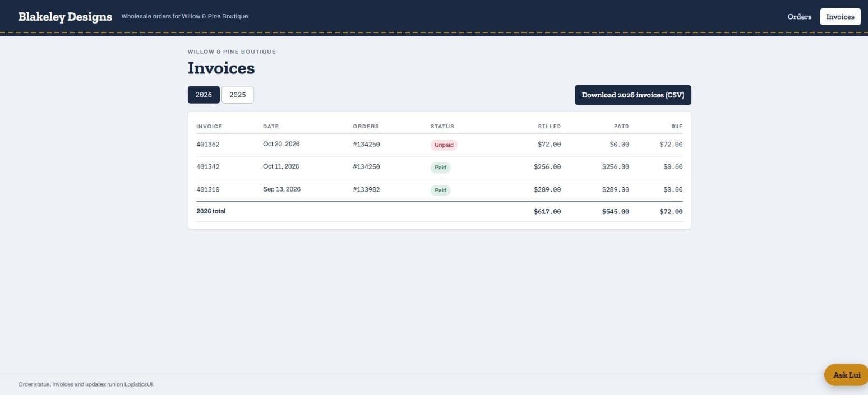
Task: Click the 2026 total label
Action: 211,211
